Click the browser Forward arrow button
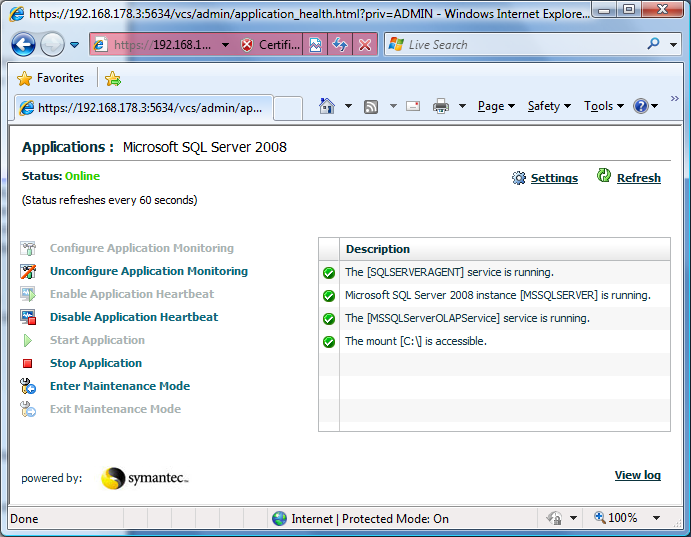 52,44
